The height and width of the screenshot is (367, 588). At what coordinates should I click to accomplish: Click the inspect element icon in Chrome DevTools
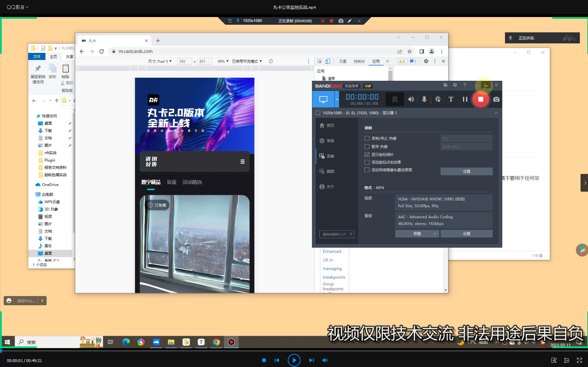tap(319, 61)
